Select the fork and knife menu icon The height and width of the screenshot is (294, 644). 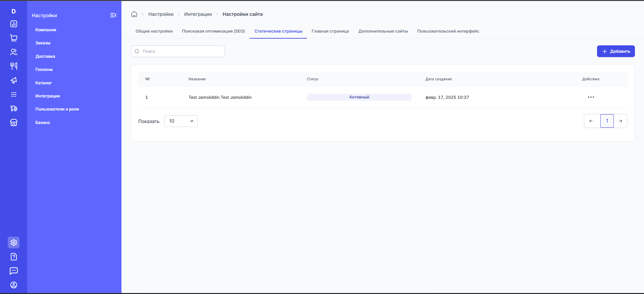pos(14,66)
